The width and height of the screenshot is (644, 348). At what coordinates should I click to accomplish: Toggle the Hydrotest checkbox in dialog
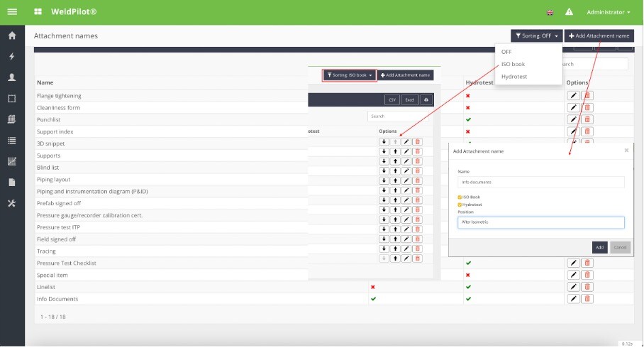click(460, 204)
